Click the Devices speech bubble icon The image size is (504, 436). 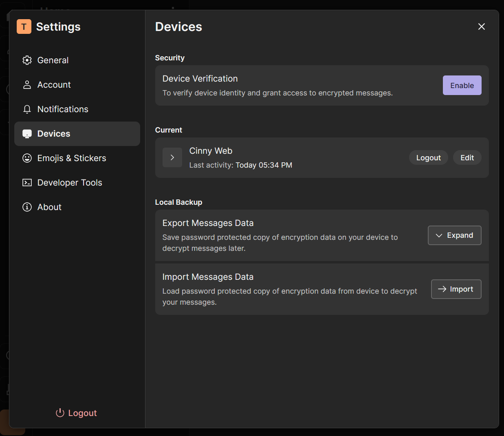(27, 133)
